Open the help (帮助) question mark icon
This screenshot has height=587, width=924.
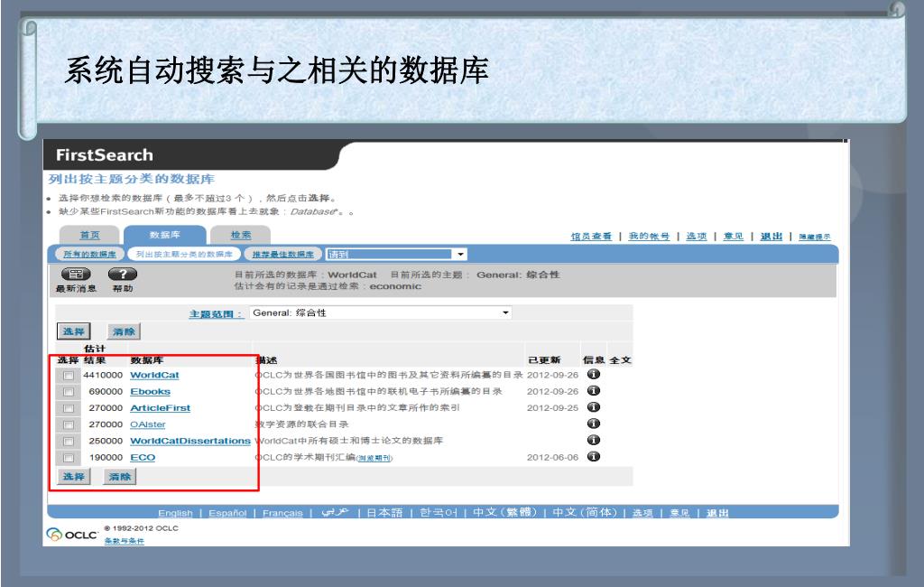(123, 275)
